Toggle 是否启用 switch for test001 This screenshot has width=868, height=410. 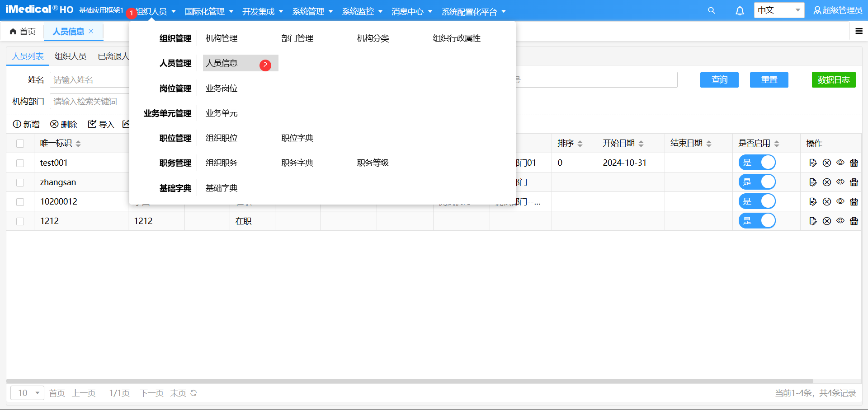[757, 163]
